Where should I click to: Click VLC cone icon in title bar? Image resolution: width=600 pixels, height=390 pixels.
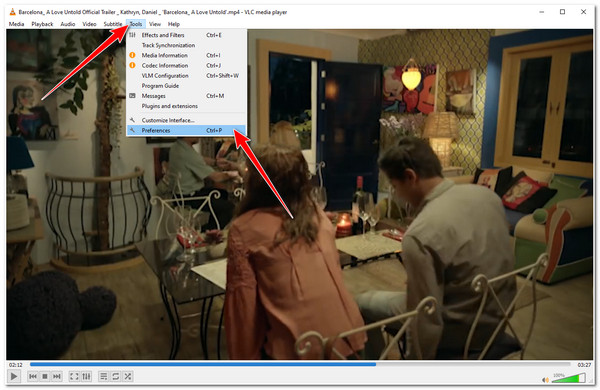point(12,12)
